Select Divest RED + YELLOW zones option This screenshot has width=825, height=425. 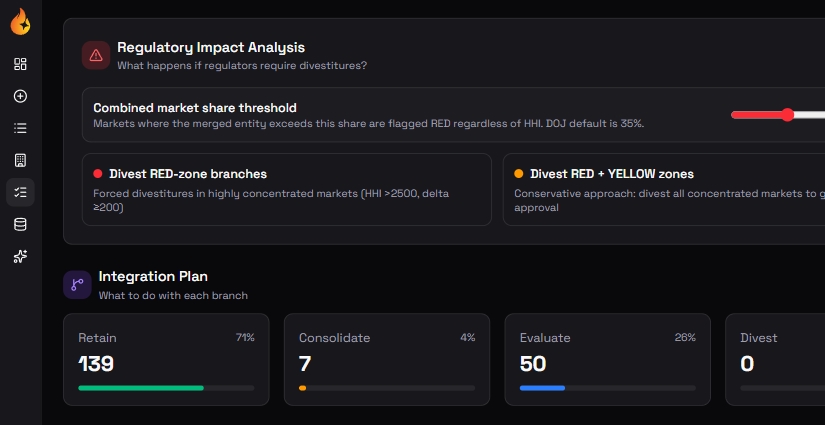[x=664, y=189]
